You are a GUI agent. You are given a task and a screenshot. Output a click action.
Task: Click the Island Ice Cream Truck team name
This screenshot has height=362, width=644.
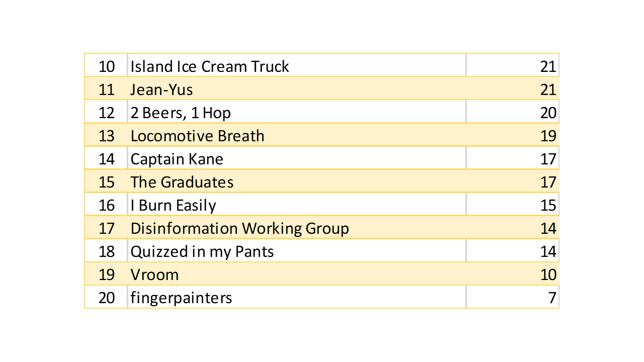(210, 66)
